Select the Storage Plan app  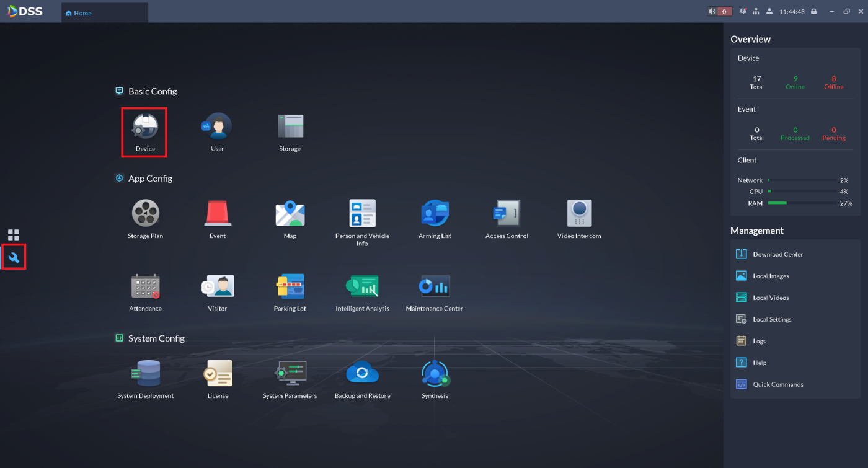144,214
